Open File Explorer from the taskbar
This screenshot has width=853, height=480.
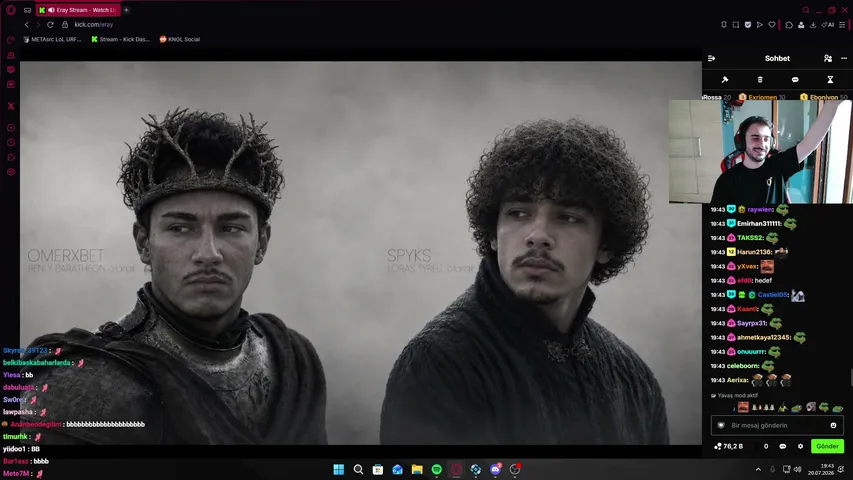point(417,469)
